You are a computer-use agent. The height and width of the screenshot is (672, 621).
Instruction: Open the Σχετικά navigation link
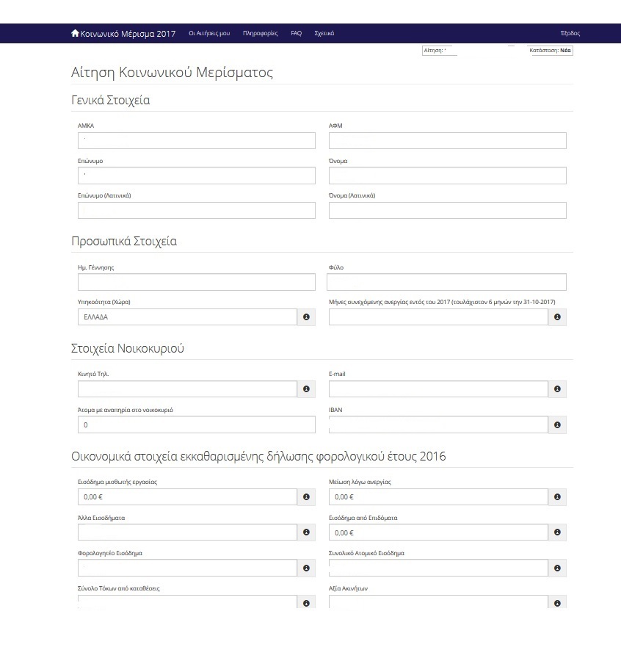(324, 34)
